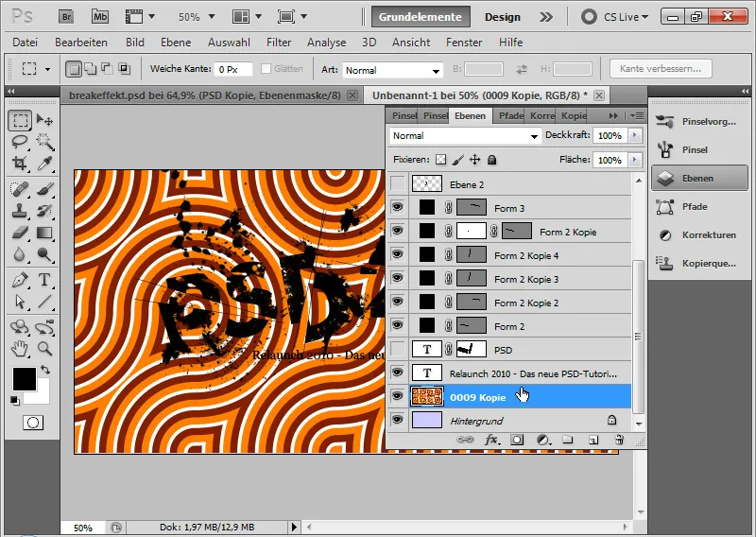
Task: Switch to breakeffekt.psd document tab
Action: 204,95
